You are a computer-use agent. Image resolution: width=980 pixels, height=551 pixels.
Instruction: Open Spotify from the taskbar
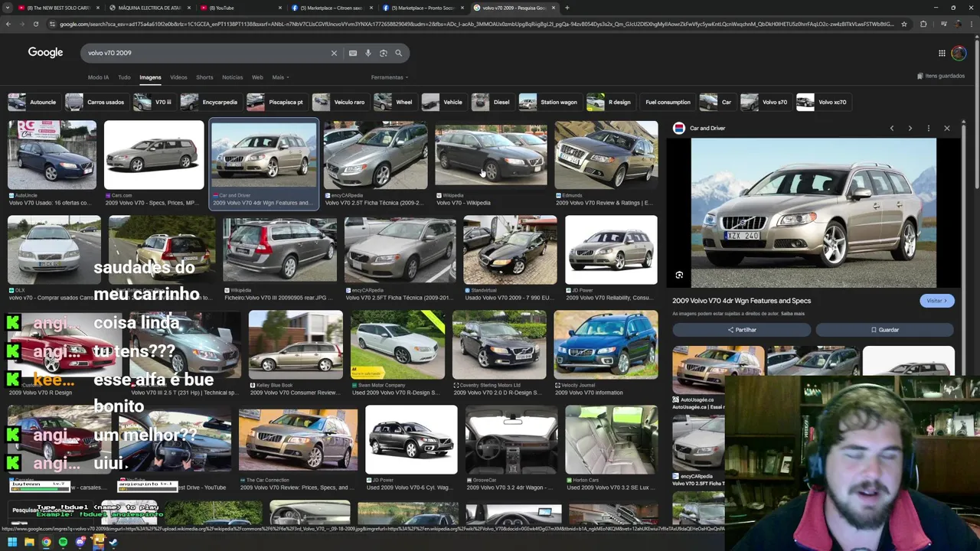click(x=63, y=543)
